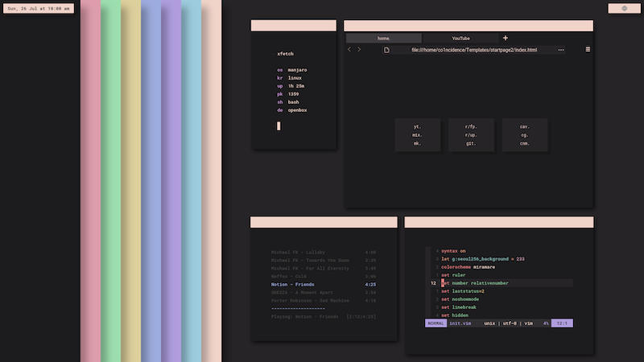This screenshot has width=644, height=362.
Task: Click the date and time panel
Action: click(x=39, y=9)
